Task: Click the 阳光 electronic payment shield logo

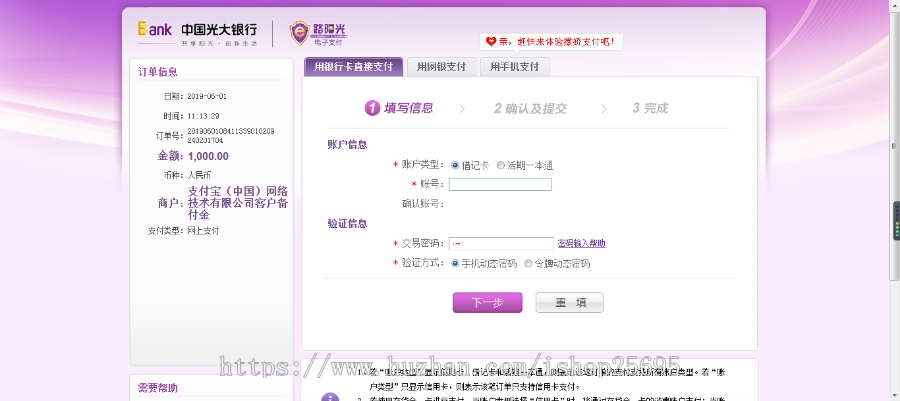Action: click(318, 33)
